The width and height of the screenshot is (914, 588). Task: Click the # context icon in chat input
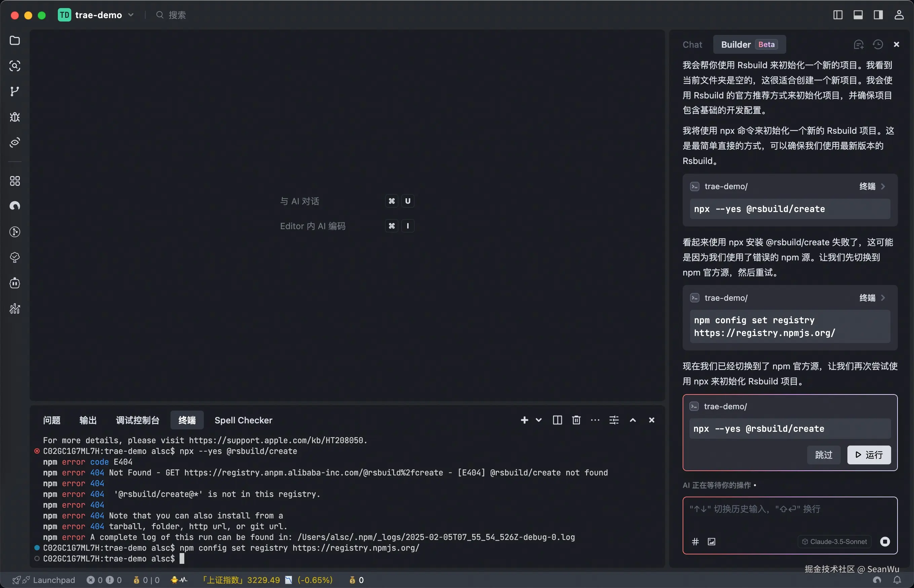pyautogui.click(x=695, y=541)
